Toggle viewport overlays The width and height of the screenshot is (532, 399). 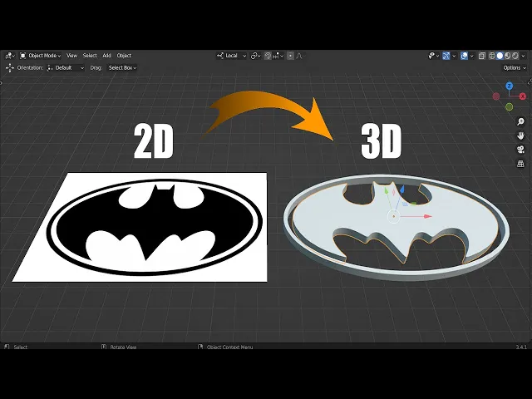[464, 56]
